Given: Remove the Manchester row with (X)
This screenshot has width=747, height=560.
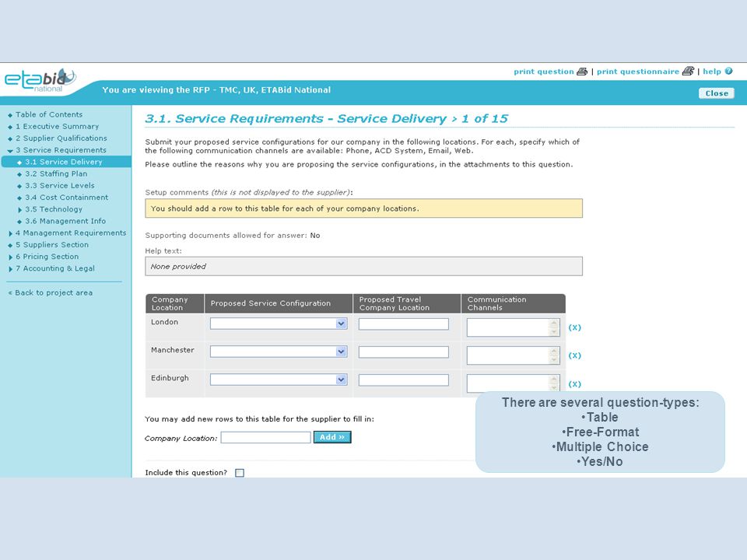Looking at the screenshot, I should pos(574,355).
